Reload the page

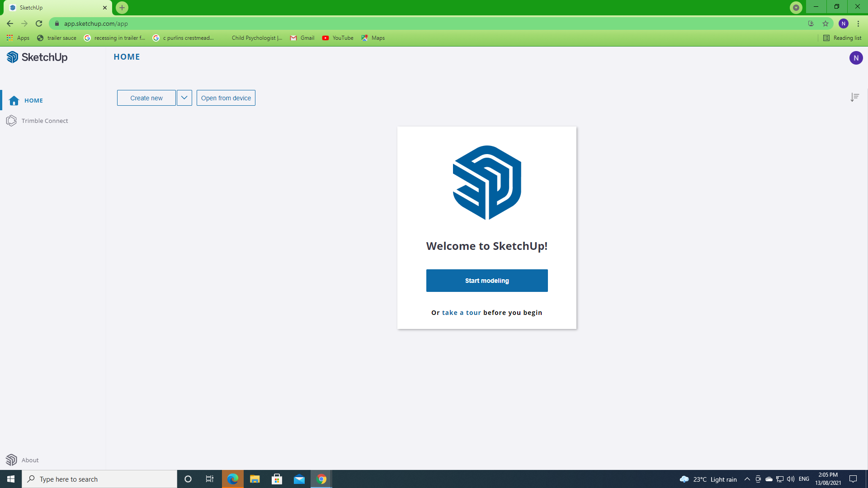tap(39, 23)
